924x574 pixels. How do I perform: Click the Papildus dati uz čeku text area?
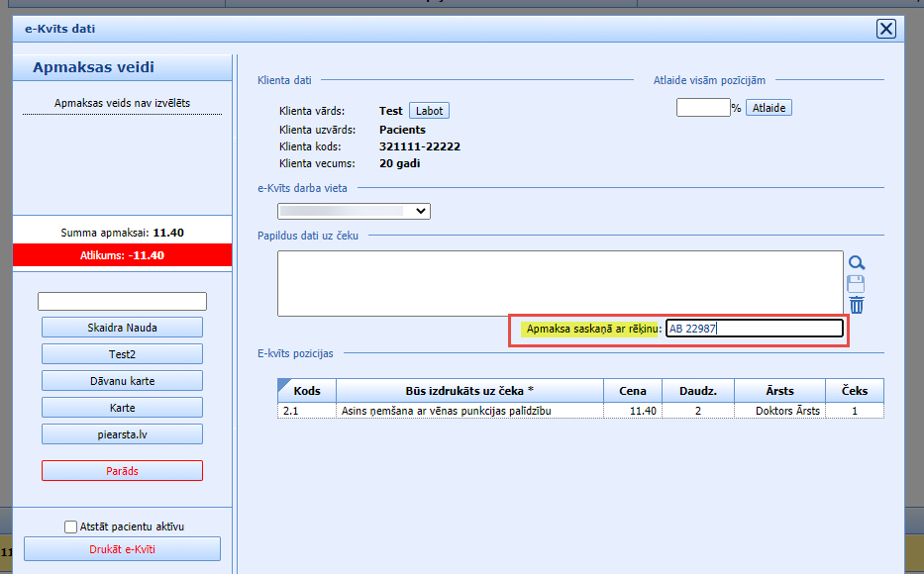(560, 283)
